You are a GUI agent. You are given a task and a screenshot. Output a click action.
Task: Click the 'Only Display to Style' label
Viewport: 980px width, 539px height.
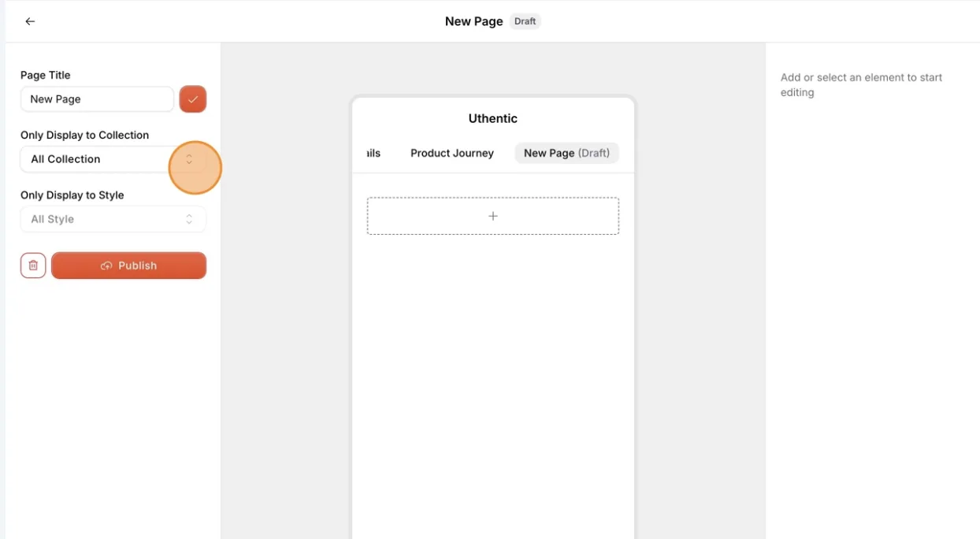coord(72,195)
